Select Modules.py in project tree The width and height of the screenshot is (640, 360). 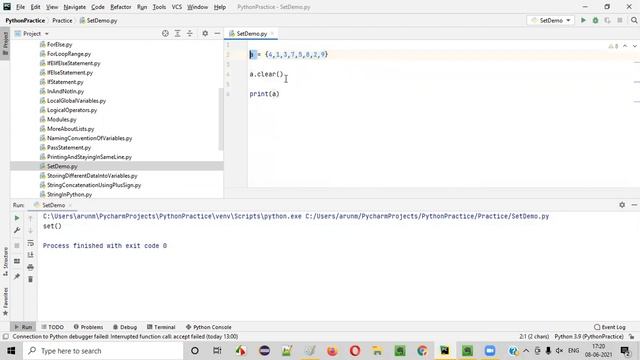62,120
